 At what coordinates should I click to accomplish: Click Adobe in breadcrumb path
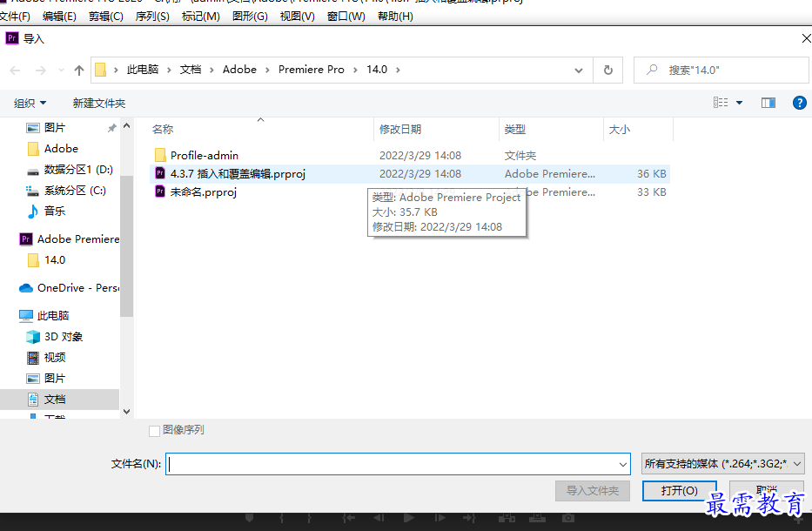click(239, 70)
